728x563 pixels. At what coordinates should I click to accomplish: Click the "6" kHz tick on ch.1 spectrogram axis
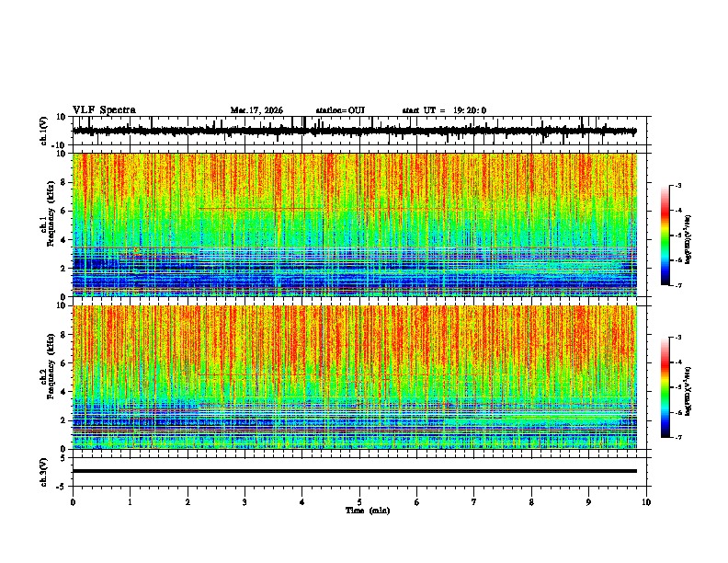(63, 212)
